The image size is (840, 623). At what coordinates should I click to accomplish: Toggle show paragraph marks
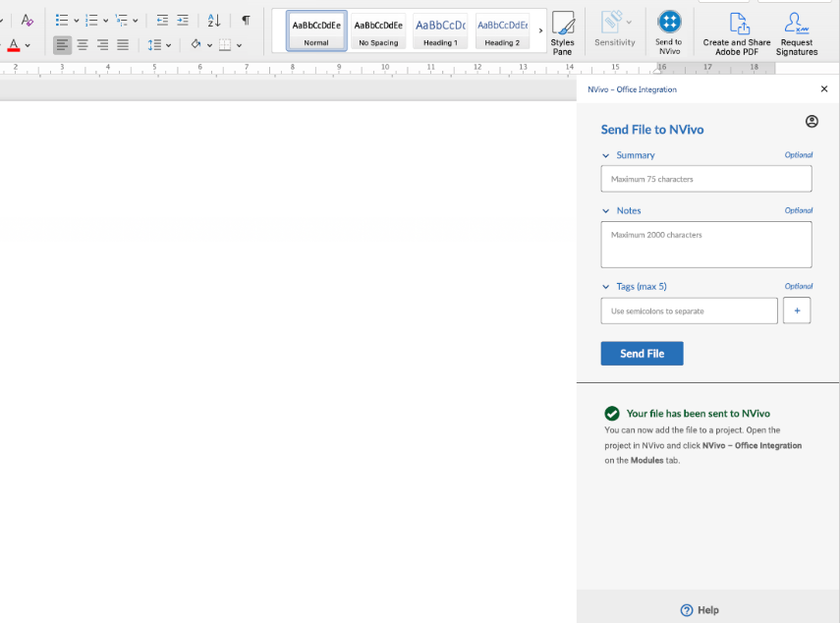click(246, 20)
